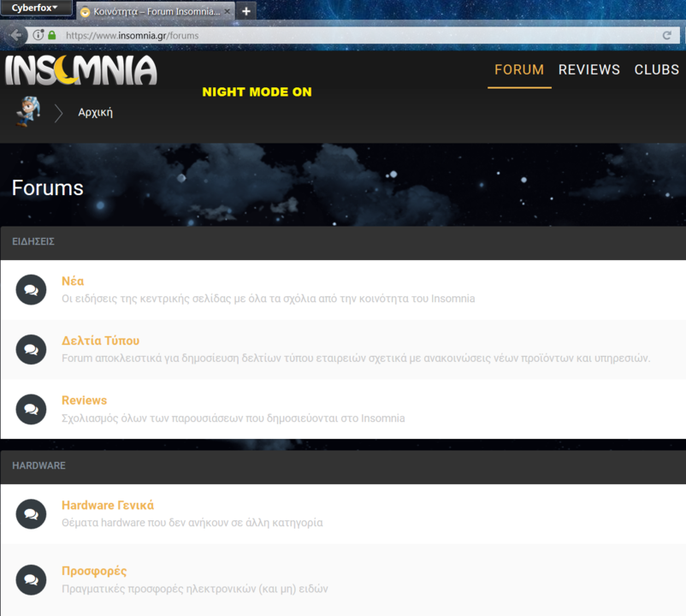Open the Hardware Γενικά forum
This screenshot has width=686, height=616.
point(108,506)
